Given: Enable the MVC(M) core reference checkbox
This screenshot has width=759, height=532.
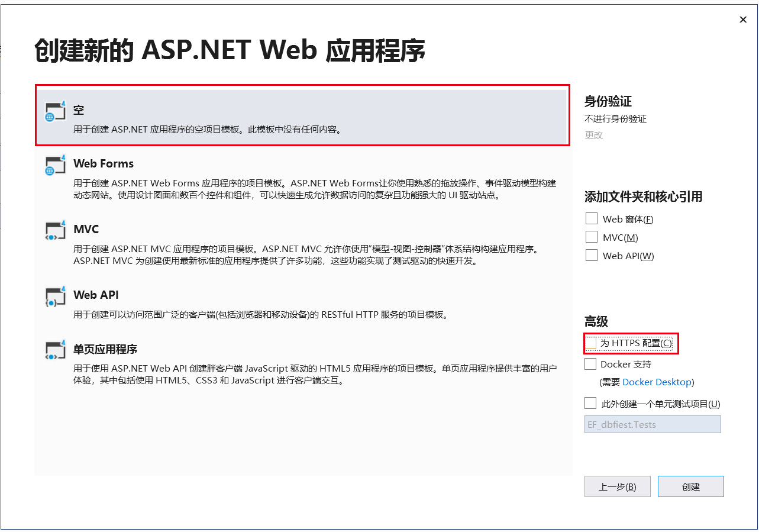Looking at the screenshot, I should [591, 237].
